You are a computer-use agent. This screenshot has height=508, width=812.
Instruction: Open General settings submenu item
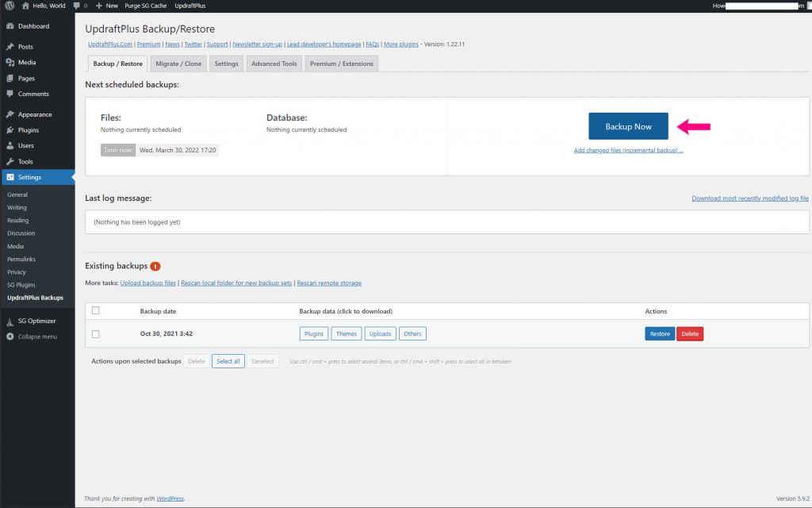click(17, 195)
